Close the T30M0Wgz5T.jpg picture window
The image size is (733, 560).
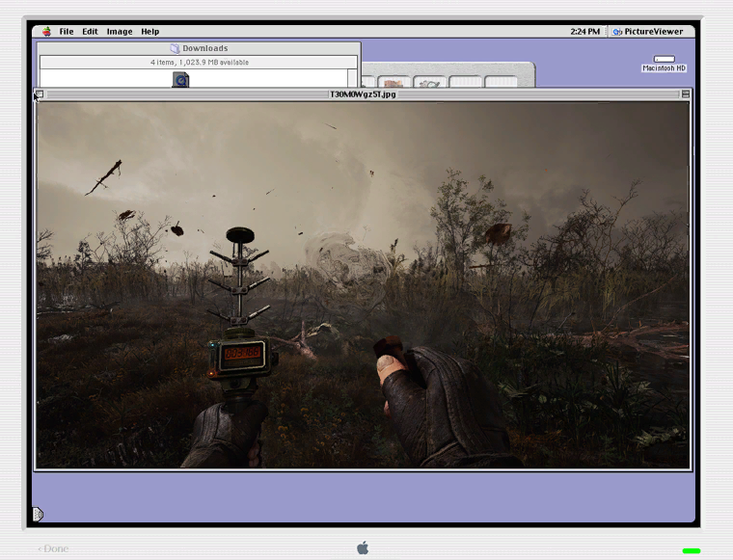(40, 94)
